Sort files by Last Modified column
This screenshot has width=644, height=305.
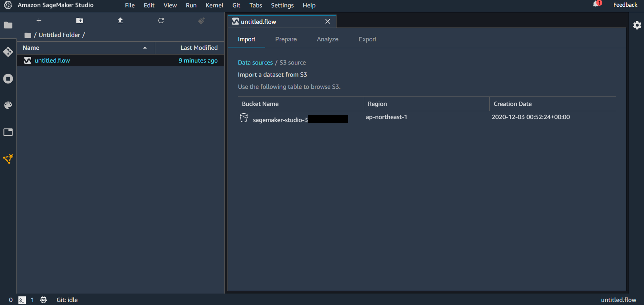pyautogui.click(x=189, y=48)
